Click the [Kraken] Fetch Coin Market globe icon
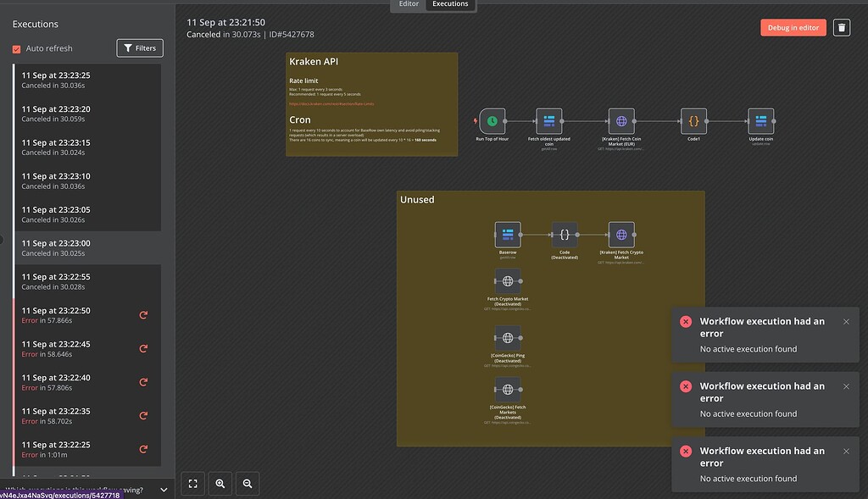 tap(621, 120)
